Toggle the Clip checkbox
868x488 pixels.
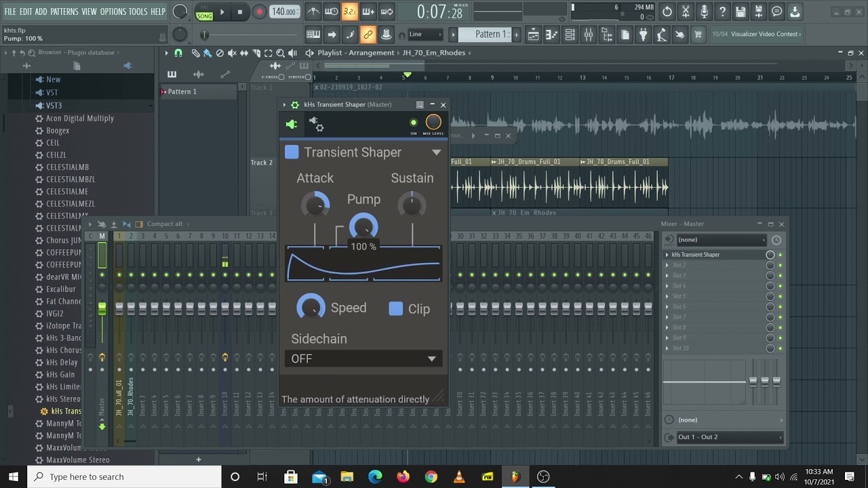(x=395, y=308)
